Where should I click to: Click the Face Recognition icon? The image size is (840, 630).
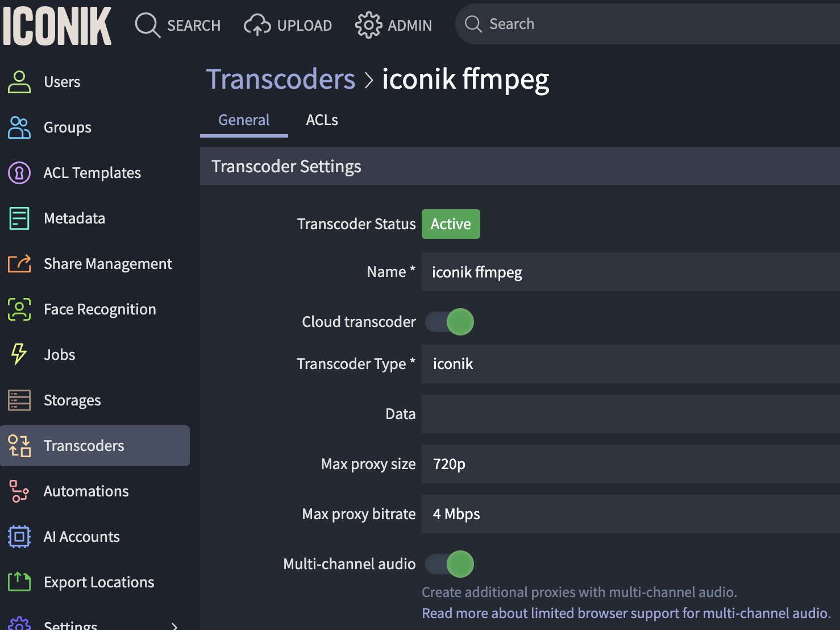pyautogui.click(x=19, y=309)
